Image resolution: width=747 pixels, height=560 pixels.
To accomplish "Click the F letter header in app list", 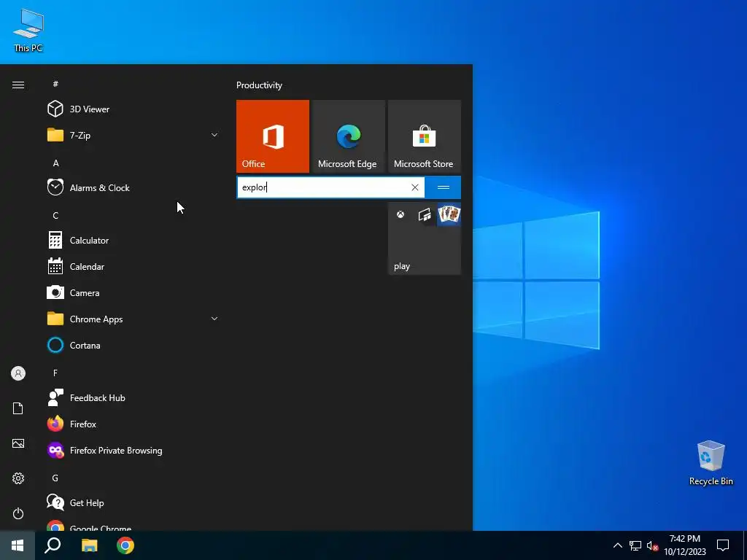I will pyautogui.click(x=55, y=373).
